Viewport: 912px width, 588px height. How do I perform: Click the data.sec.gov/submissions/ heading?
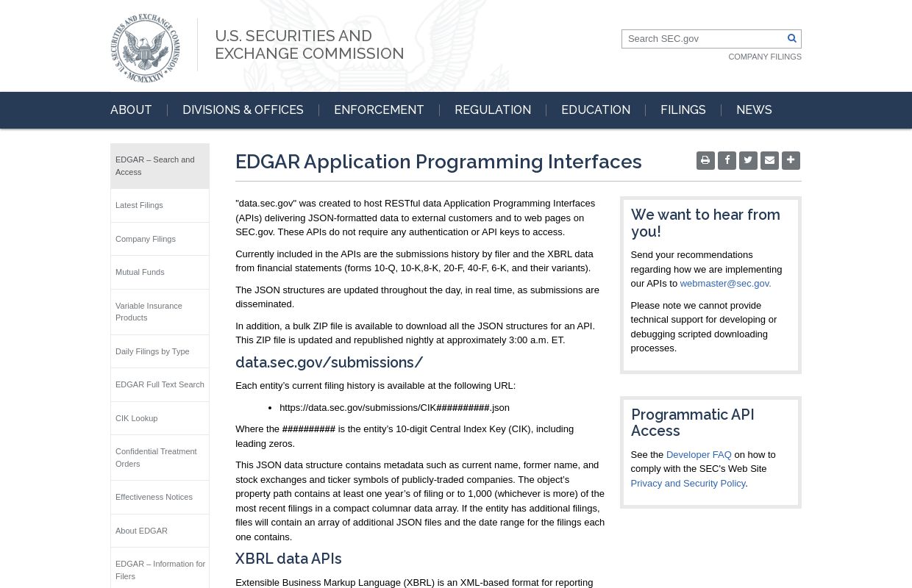[x=329, y=362]
